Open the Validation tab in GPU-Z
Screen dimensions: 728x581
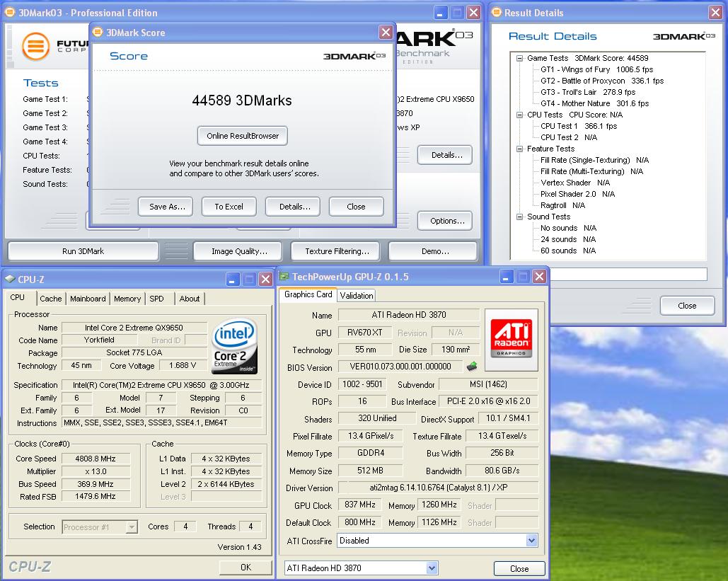356,295
